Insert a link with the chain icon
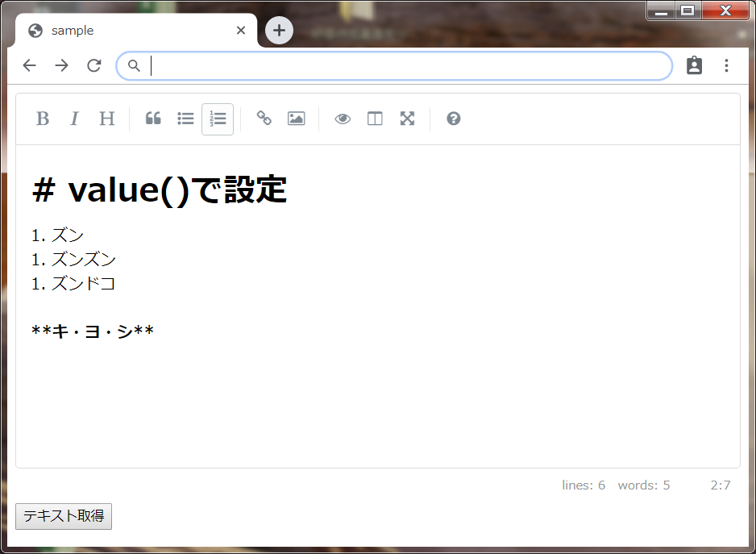Image resolution: width=756 pixels, height=554 pixels. coord(264,119)
